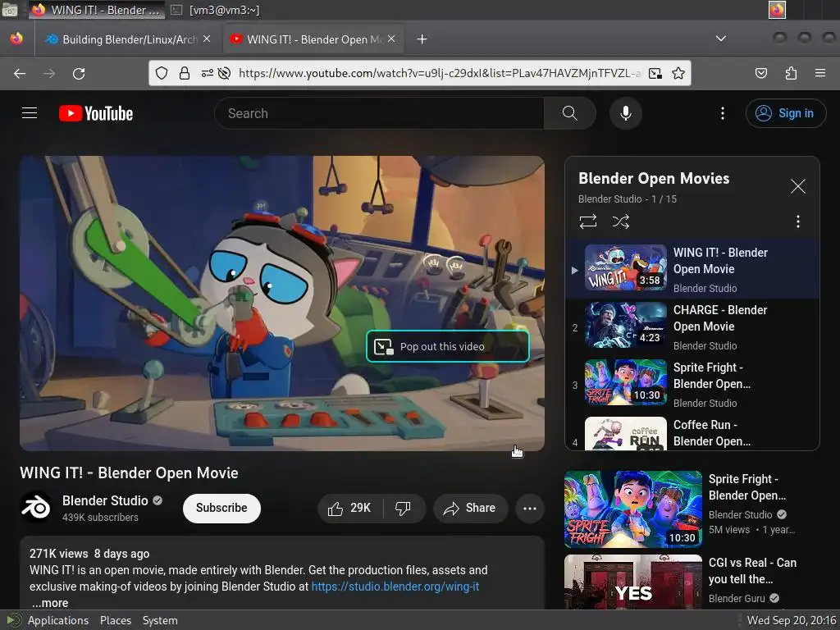840x630 pixels.
Task: Switch to the vm3@vm3 terminal window
Action: [217, 10]
